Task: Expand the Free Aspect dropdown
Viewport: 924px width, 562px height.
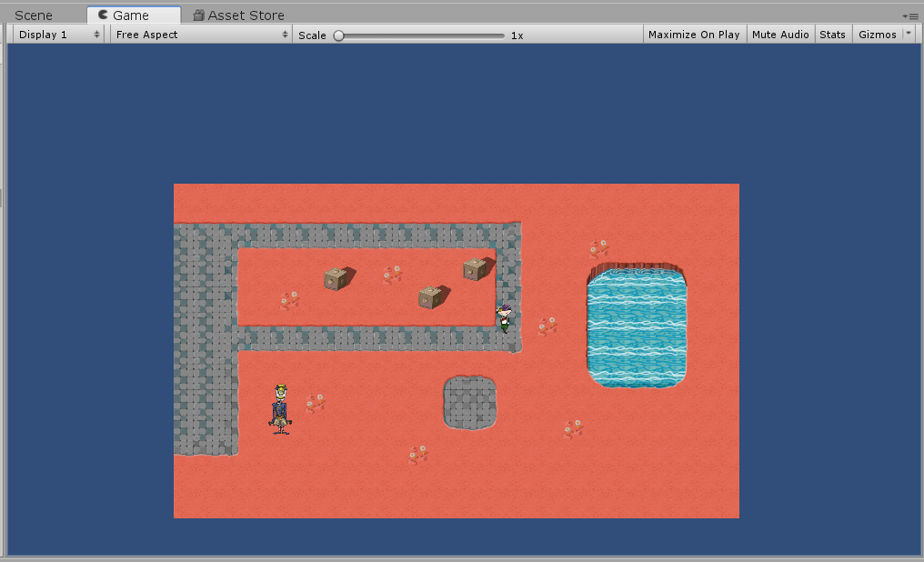Action: (x=201, y=35)
